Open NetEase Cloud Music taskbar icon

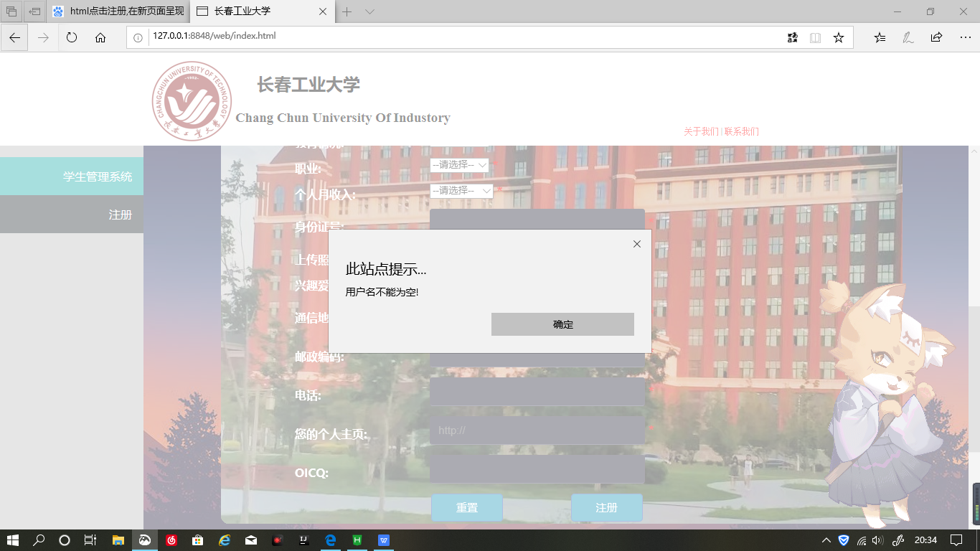tap(171, 540)
